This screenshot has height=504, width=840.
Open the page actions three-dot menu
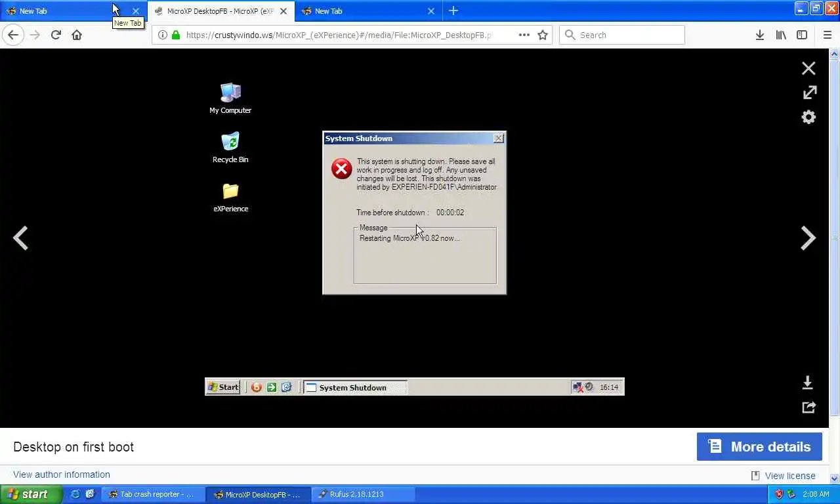click(524, 35)
